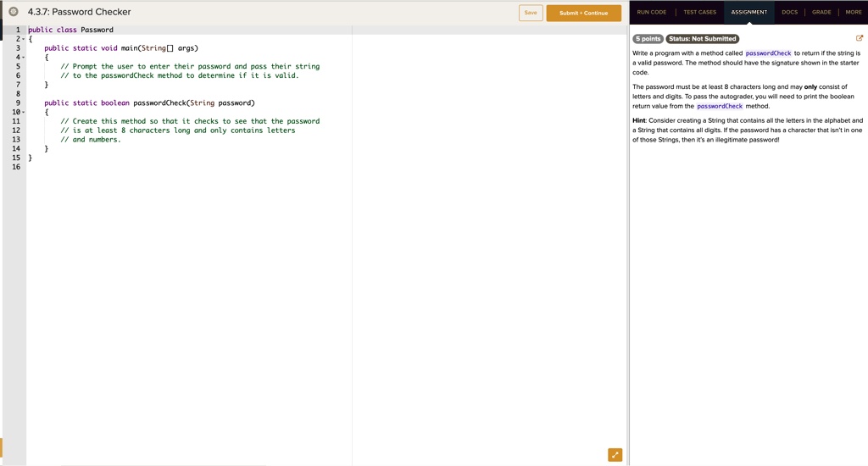Select the Assignment tab
The height and width of the screenshot is (466, 868).
point(748,13)
